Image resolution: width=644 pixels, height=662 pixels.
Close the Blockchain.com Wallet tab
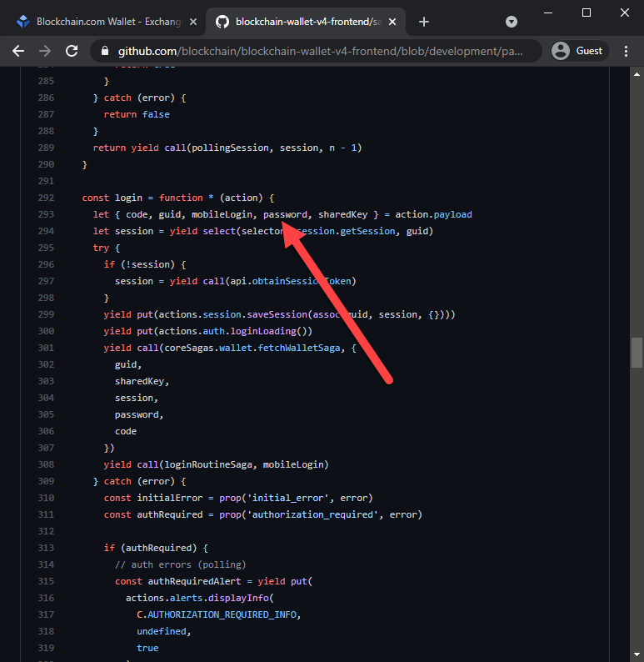[193, 22]
